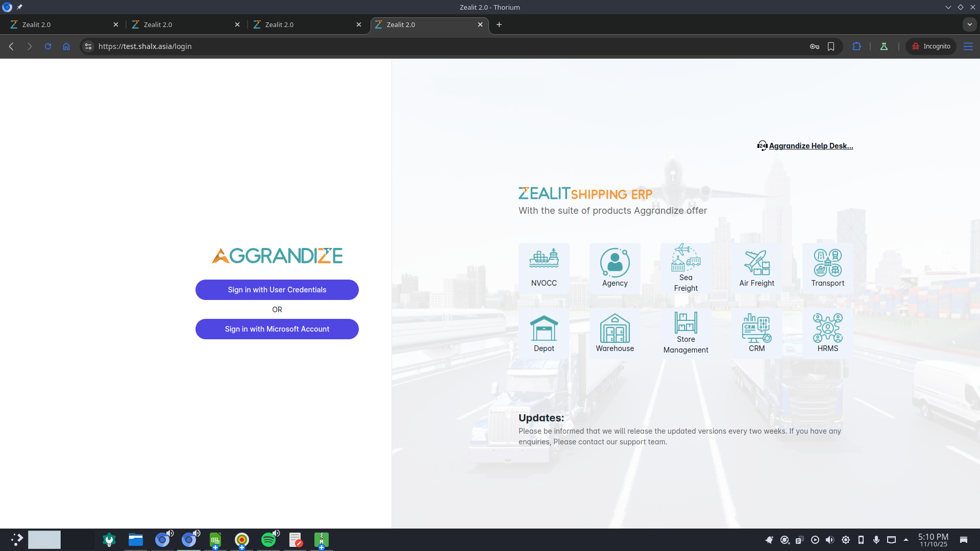Switch to the first Zealit 2.0 tab

click(x=61, y=24)
